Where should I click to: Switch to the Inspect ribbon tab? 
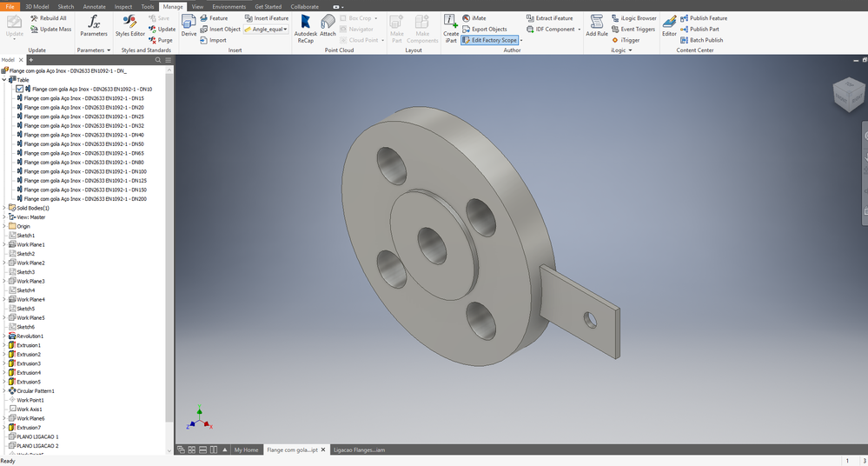[x=123, y=7]
